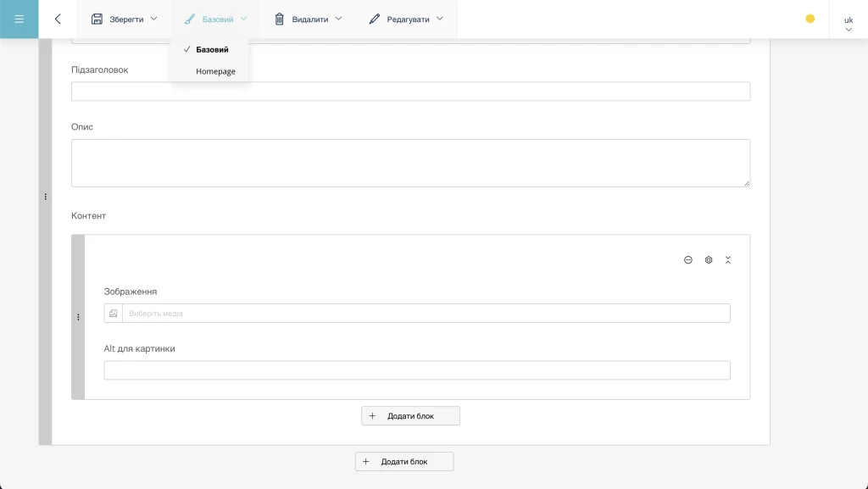Open image block settings gear

pos(709,260)
